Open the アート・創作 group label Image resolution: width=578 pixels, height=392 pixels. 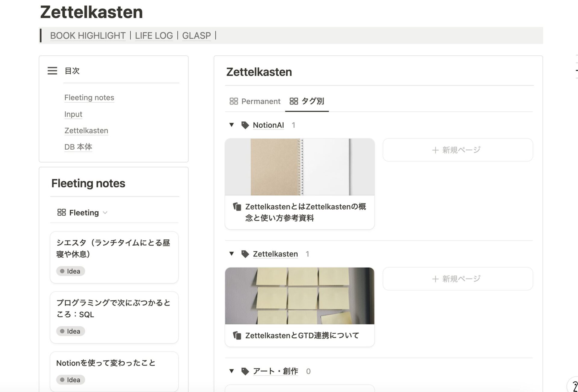(x=275, y=371)
